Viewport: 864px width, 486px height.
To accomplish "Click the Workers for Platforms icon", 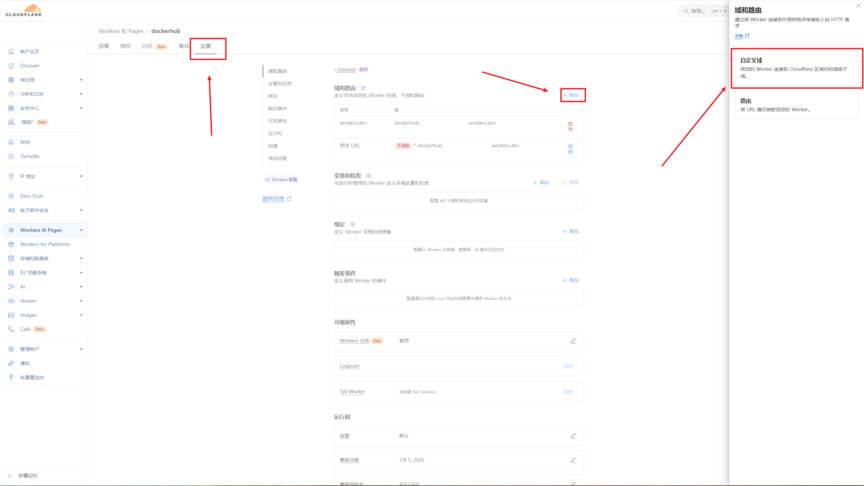I will (x=11, y=244).
